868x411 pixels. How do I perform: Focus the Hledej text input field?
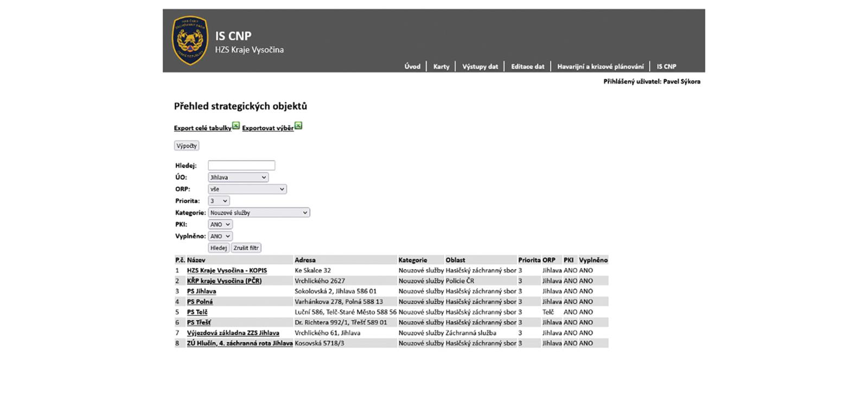pos(241,166)
